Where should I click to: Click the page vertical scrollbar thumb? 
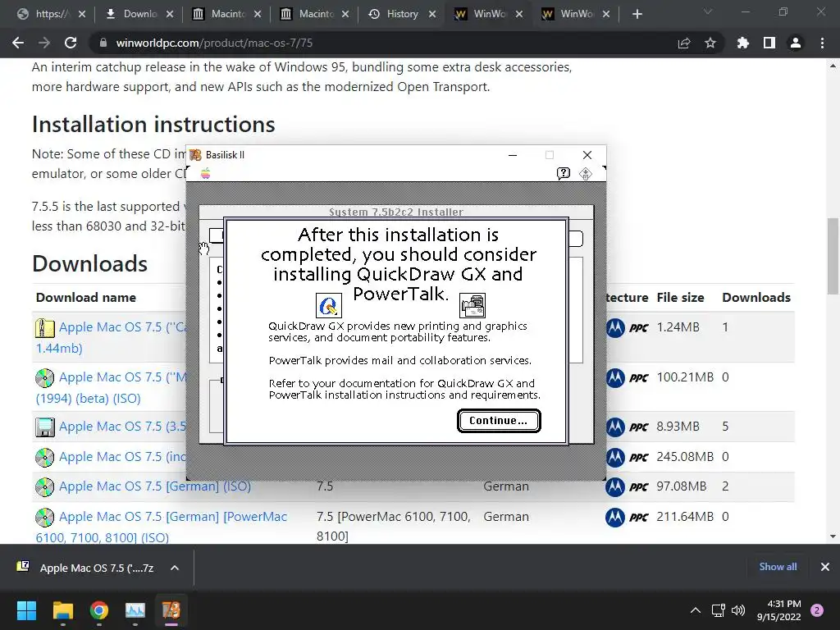833,256
